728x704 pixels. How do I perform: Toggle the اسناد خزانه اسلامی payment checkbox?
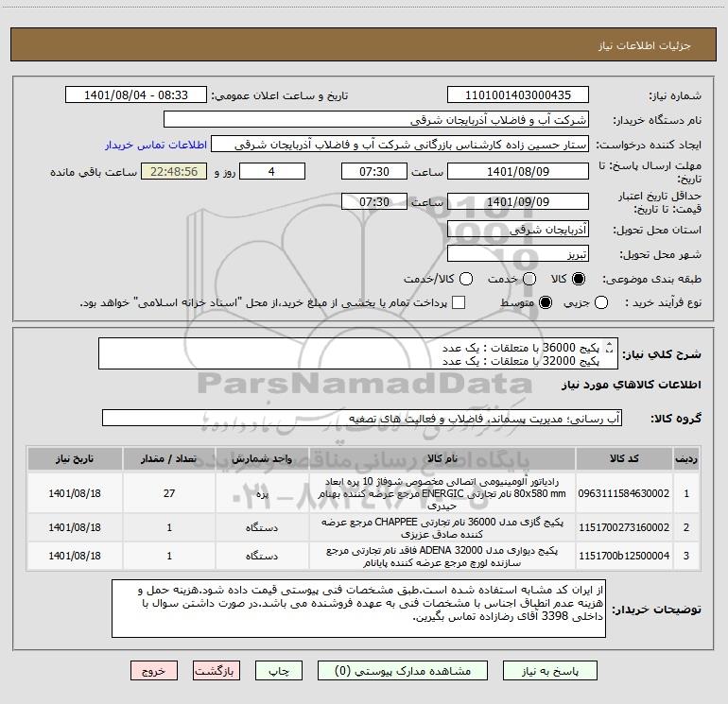click(459, 302)
